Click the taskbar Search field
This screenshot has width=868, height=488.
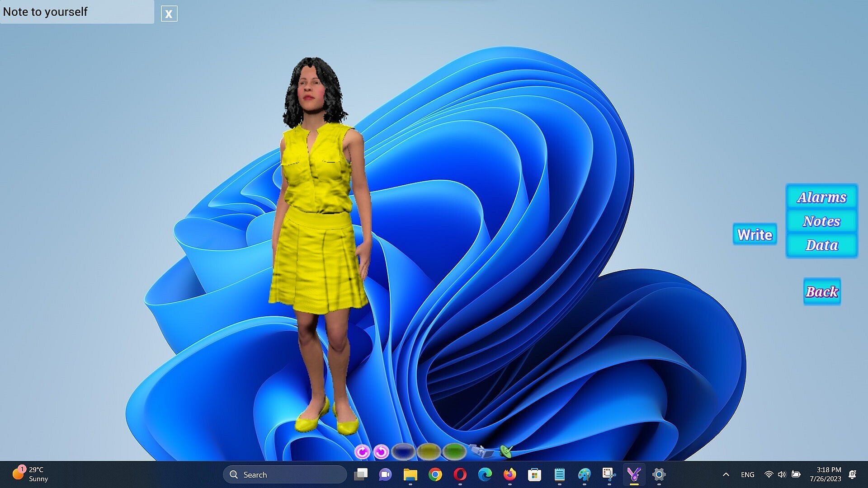click(x=285, y=474)
